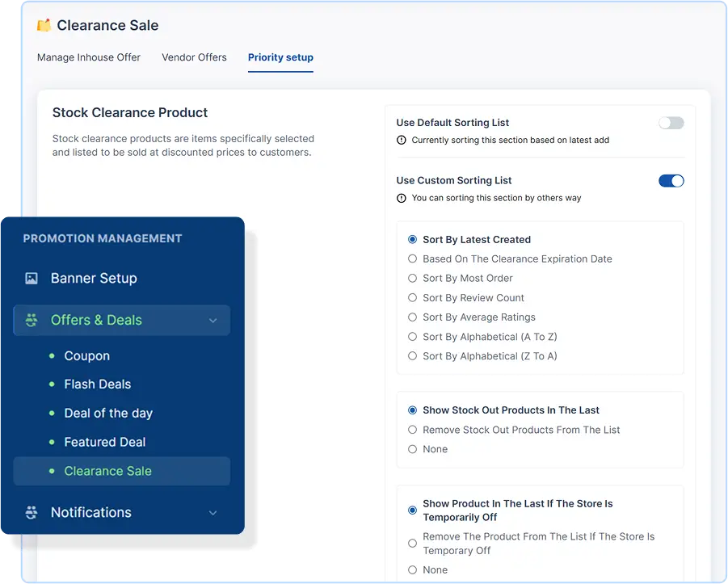Click the Notifications sidebar icon
The width and height of the screenshot is (728, 584).
[31, 512]
